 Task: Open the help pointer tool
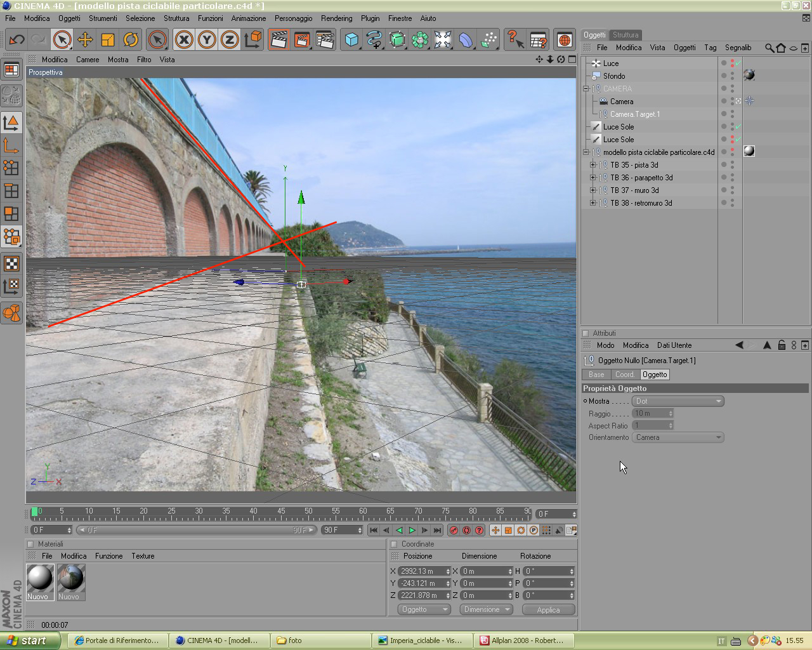[515, 40]
